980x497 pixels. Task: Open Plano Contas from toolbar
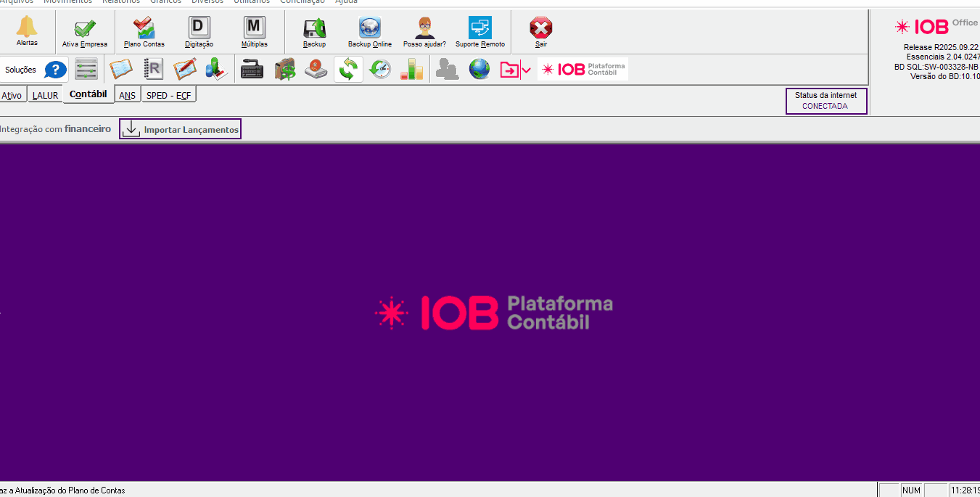point(144,30)
